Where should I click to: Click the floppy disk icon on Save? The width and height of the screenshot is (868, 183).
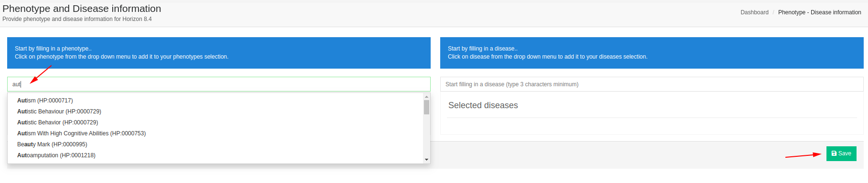[834, 153]
